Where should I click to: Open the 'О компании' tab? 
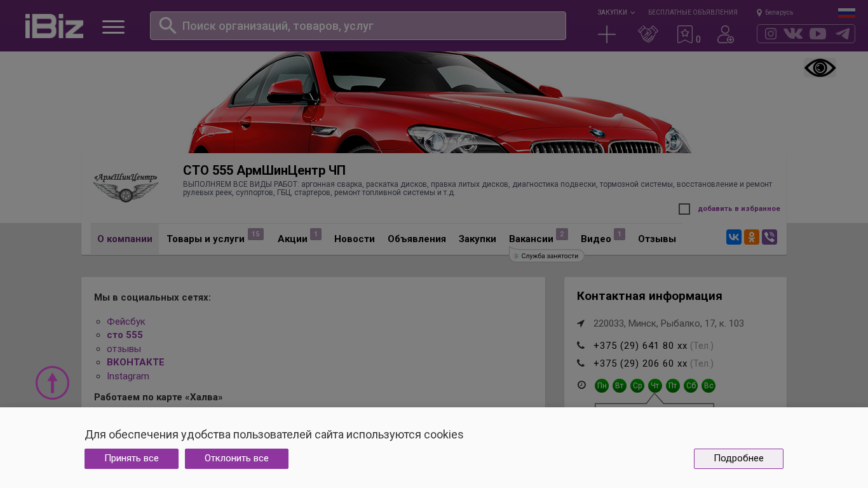pos(125,239)
